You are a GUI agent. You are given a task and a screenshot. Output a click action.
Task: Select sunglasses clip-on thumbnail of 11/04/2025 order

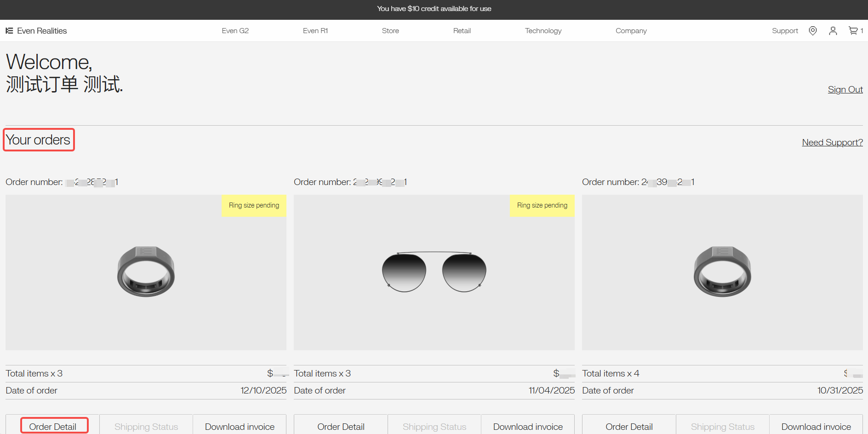(434, 272)
